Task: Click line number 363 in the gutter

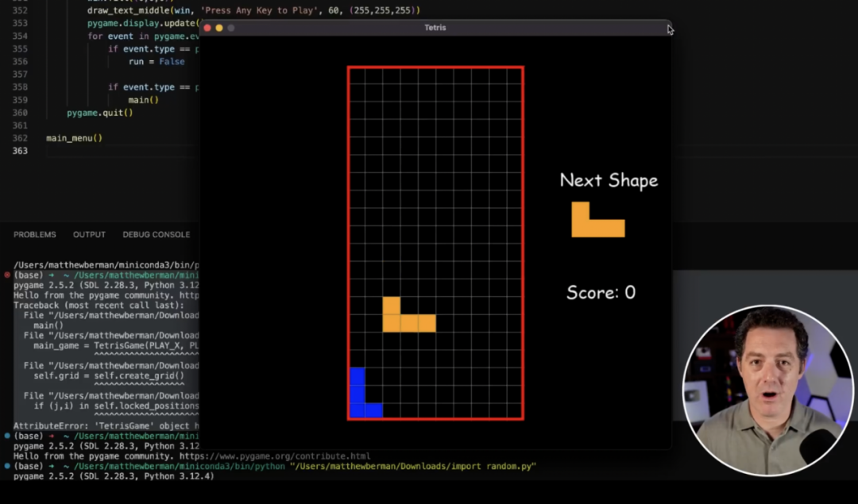Action: pyautogui.click(x=20, y=151)
